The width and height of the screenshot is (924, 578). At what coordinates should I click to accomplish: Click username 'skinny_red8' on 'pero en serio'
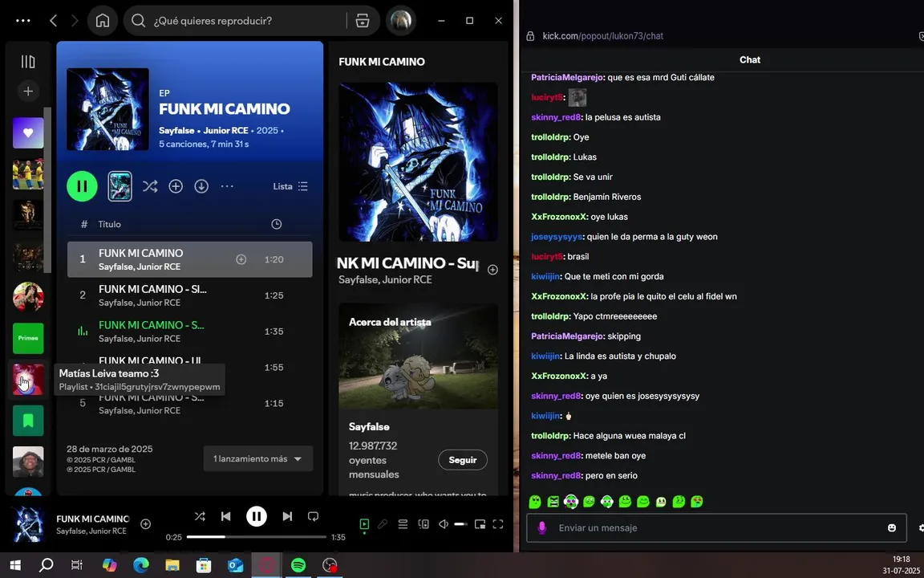pyautogui.click(x=557, y=476)
